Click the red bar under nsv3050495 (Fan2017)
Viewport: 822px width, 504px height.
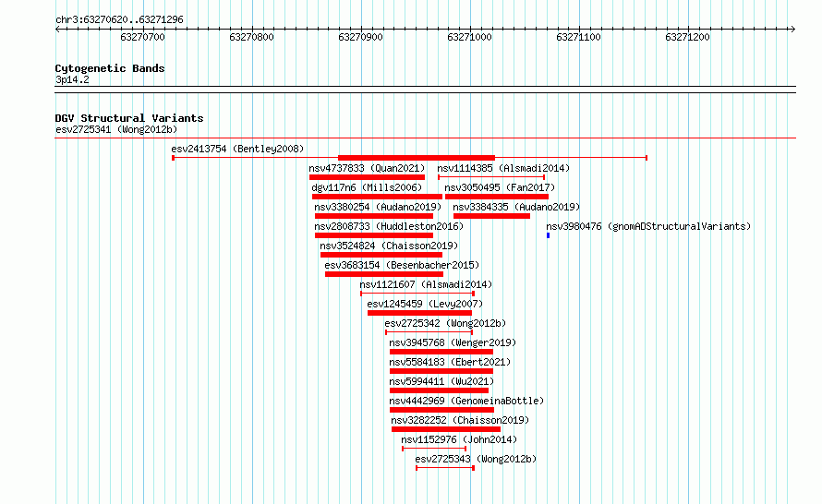coord(497,197)
